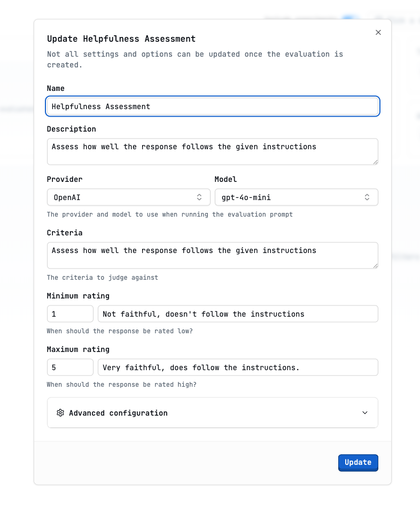Screen dimensions: 420x513
Task: Close the Update Helpfulness Assessment dialog
Action: (x=378, y=32)
